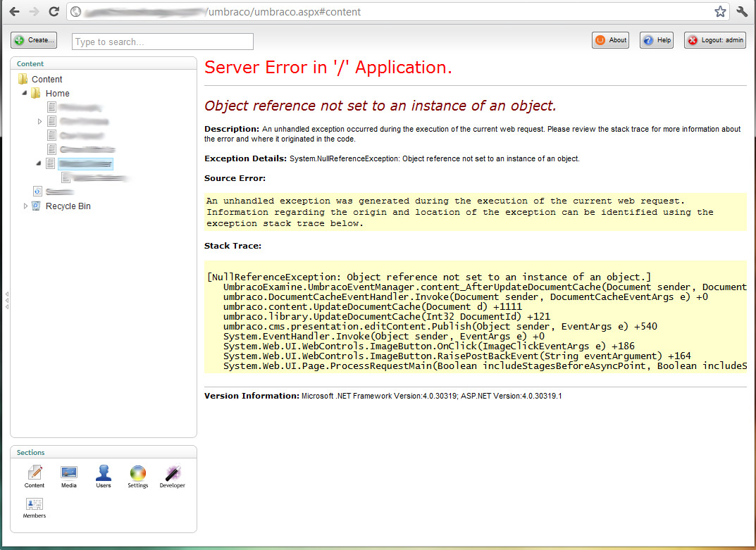Focus the 'Type to search...' field
Image resolution: width=756 pixels, height=550 pixels.
pos(163,42)
